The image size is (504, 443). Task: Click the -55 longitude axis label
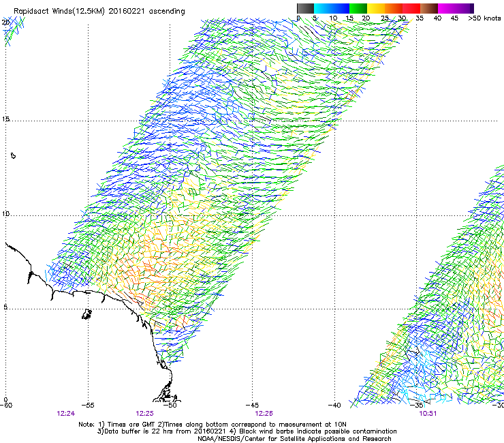point(88,406)
